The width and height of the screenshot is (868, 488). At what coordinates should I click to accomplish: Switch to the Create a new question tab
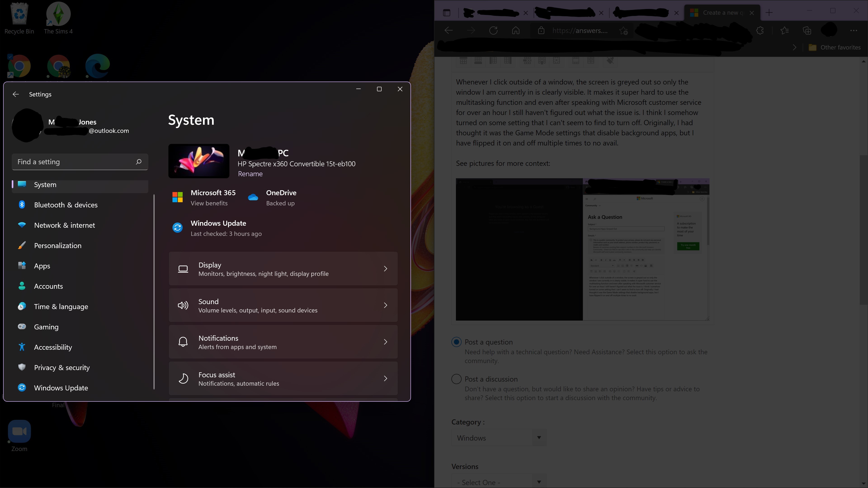point(719,13)
